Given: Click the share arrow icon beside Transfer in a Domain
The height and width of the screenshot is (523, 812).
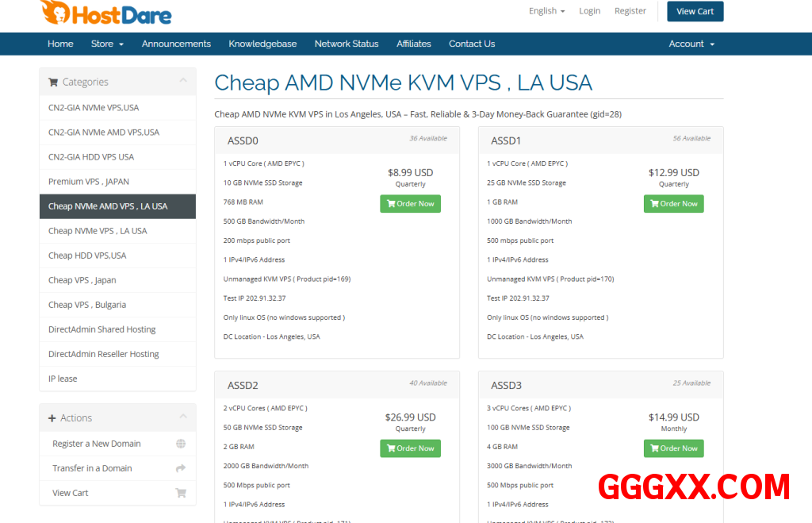Looking at the screenshot, I should (181, 468).
